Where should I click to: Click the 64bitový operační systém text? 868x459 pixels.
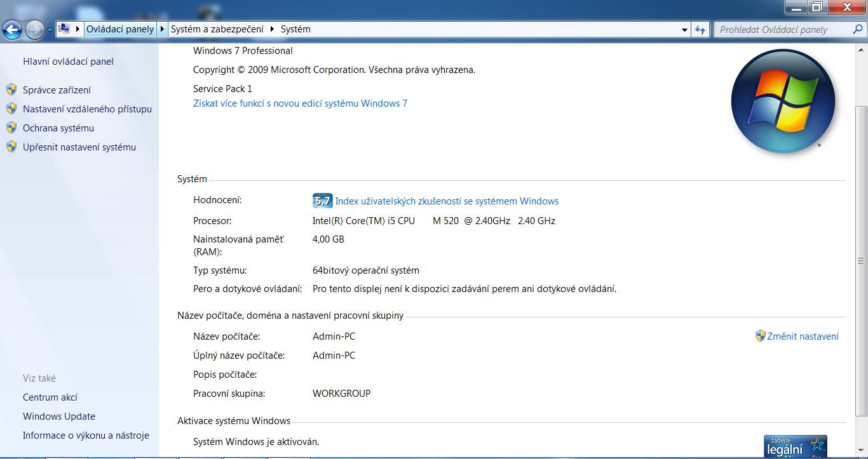tap(366, 270)
